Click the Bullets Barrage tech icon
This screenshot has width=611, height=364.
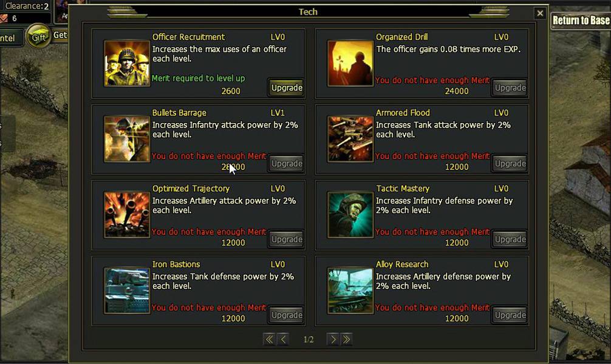pos(127,139)
